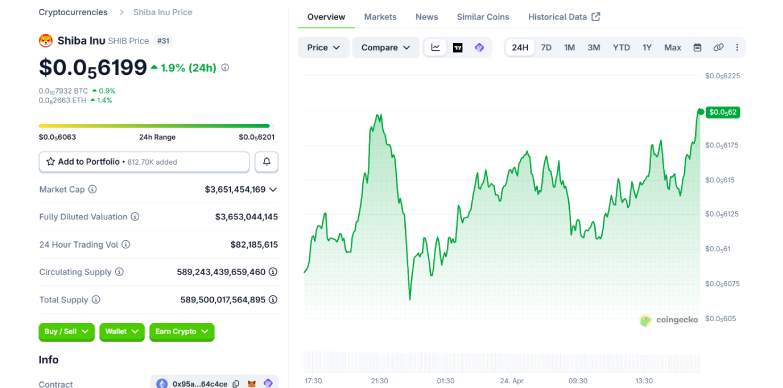Click the $3,651,454,169 market cap value

pyautogui.click(x=235, y=190)
